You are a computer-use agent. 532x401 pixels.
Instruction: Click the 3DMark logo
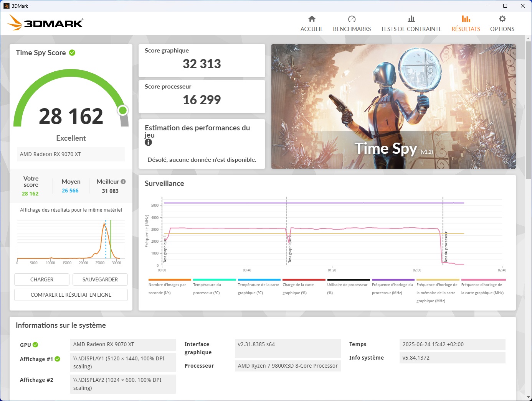tap(45, 23)
